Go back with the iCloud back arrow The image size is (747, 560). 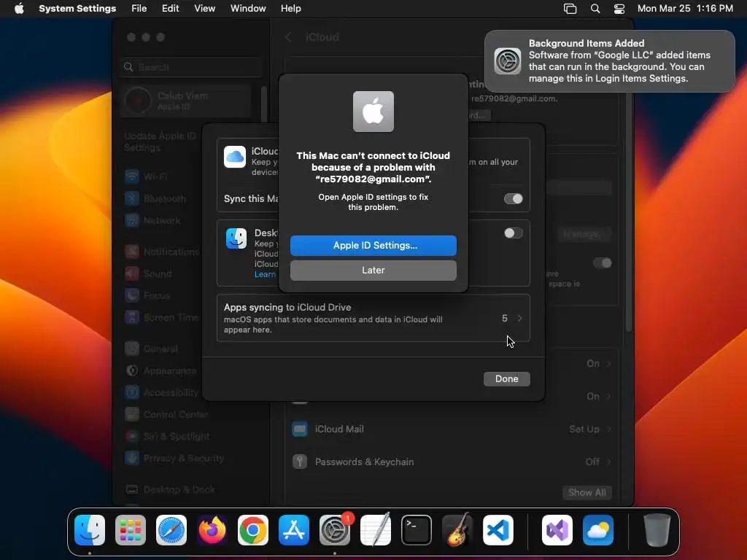(x=288, y=37)
